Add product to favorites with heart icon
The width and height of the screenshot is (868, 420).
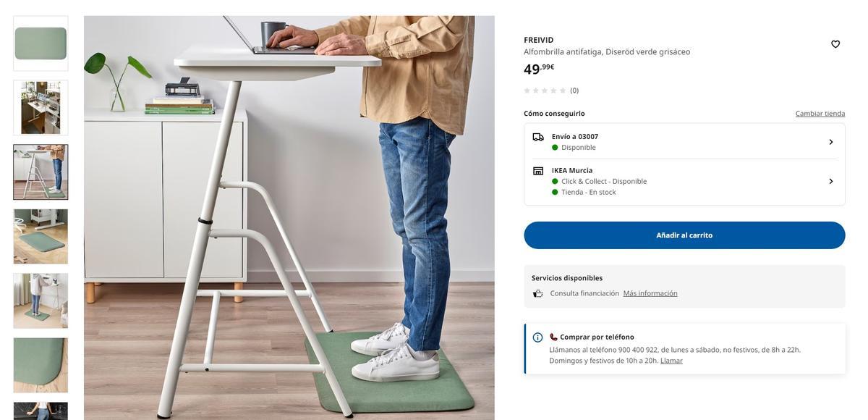[835, 44]
